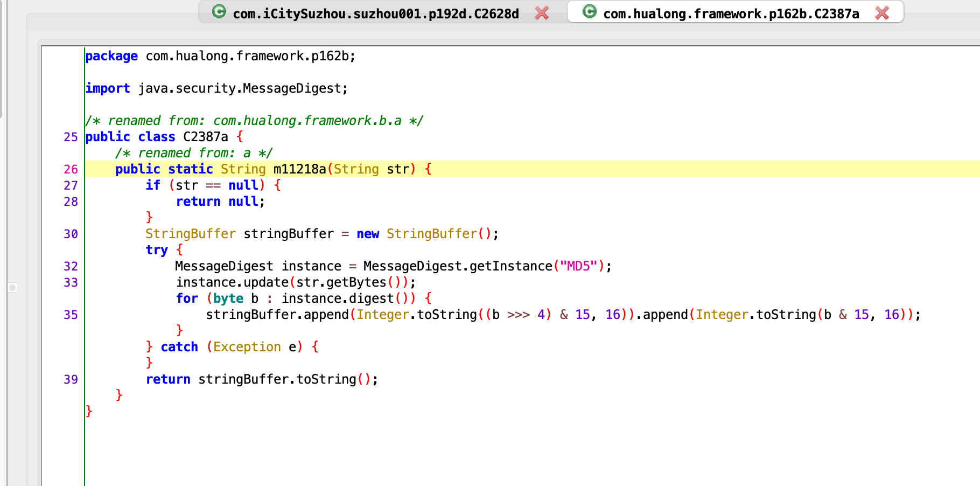
Task: Click line number 39 in the gutter
Action: pos(71,379)
